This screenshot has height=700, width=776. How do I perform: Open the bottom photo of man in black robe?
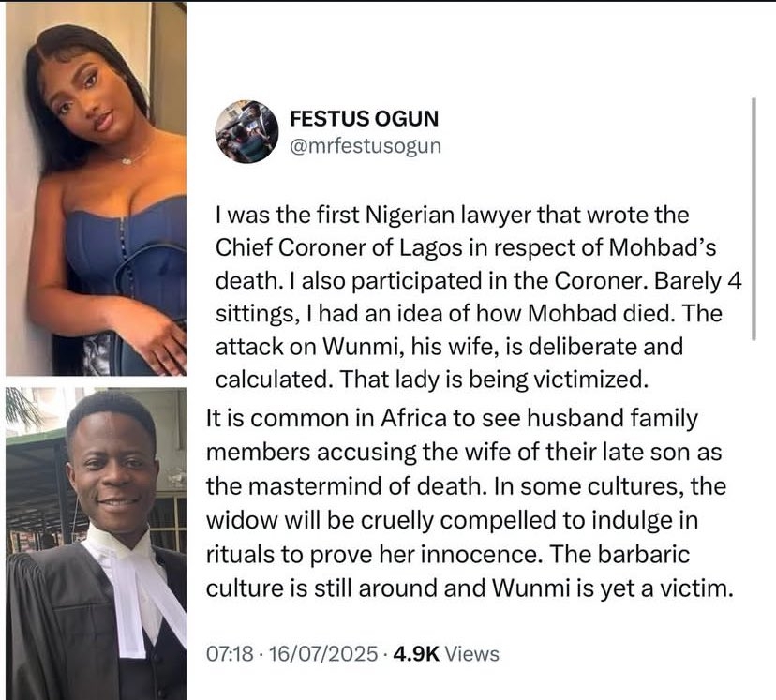96,544
